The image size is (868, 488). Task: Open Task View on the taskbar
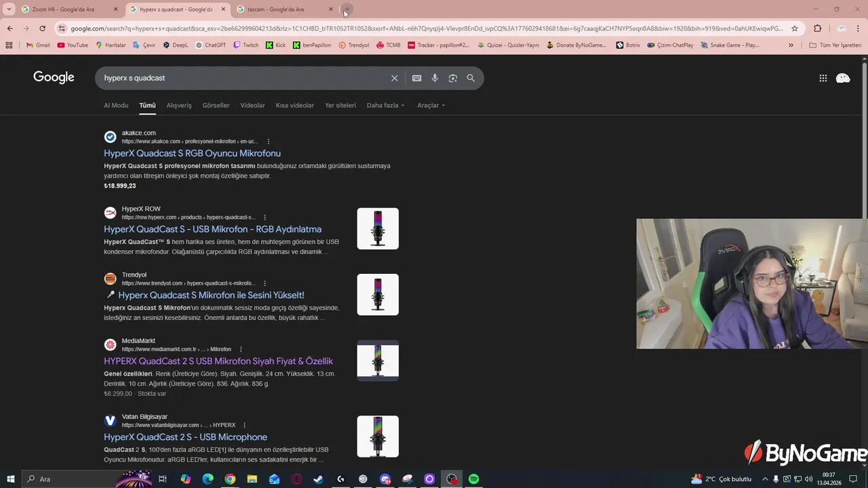pyautogui.click(x=163, y=479)
